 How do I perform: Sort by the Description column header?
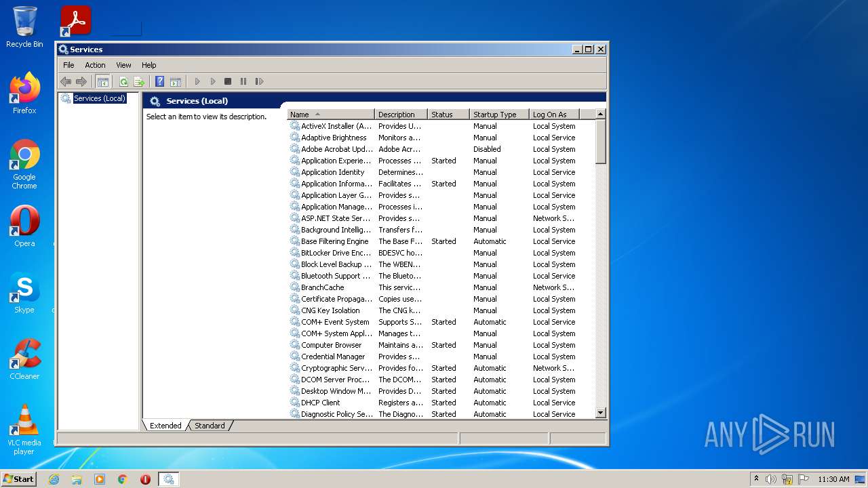[401, 115]
